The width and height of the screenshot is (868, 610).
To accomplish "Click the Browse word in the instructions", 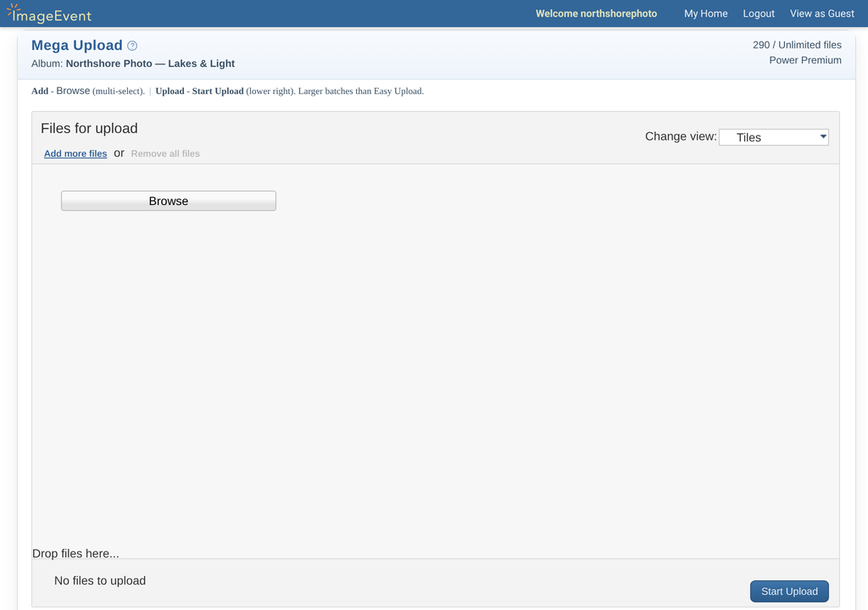I will coord(73,91).
